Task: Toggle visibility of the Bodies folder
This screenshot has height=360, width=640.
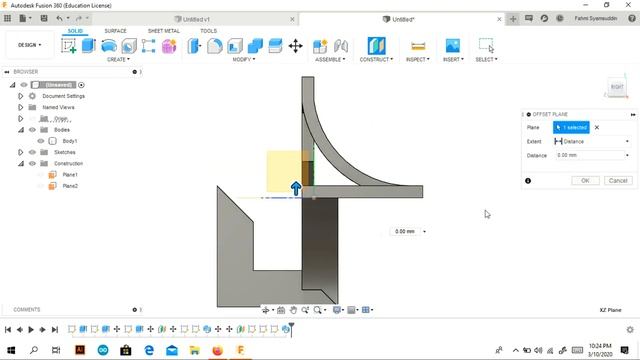Action: [x=32, y=130]
